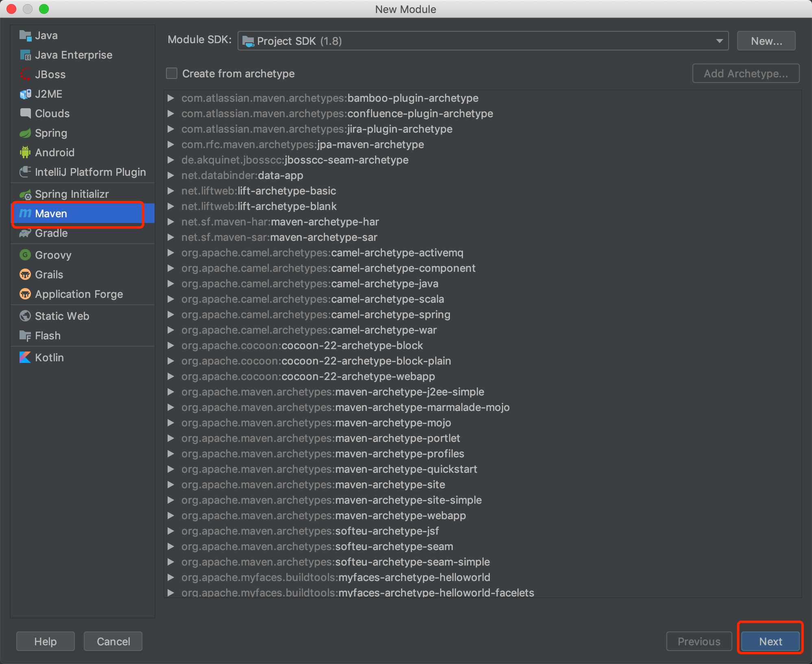Choose IntelliJ Platform Plugin category

pyautogui.click(x=90, y=172)
